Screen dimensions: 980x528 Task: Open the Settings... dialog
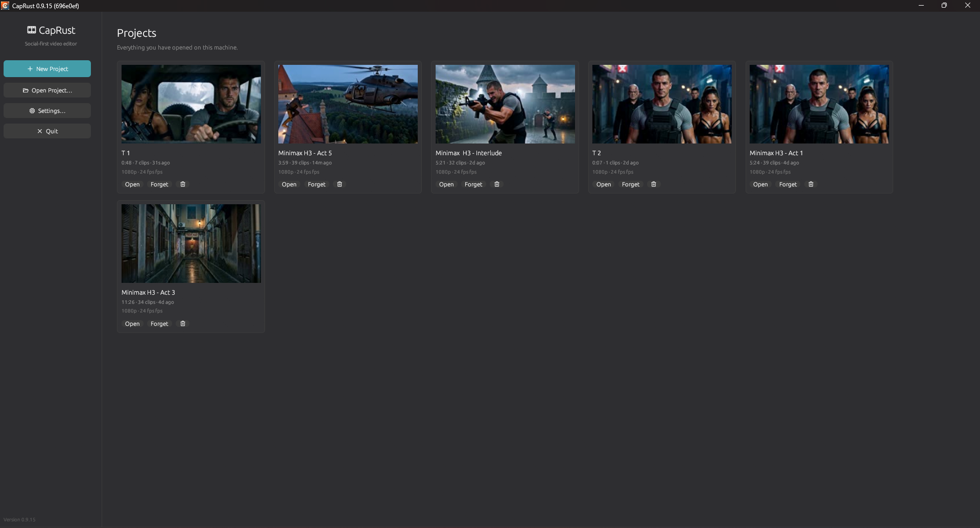(47, 111)
